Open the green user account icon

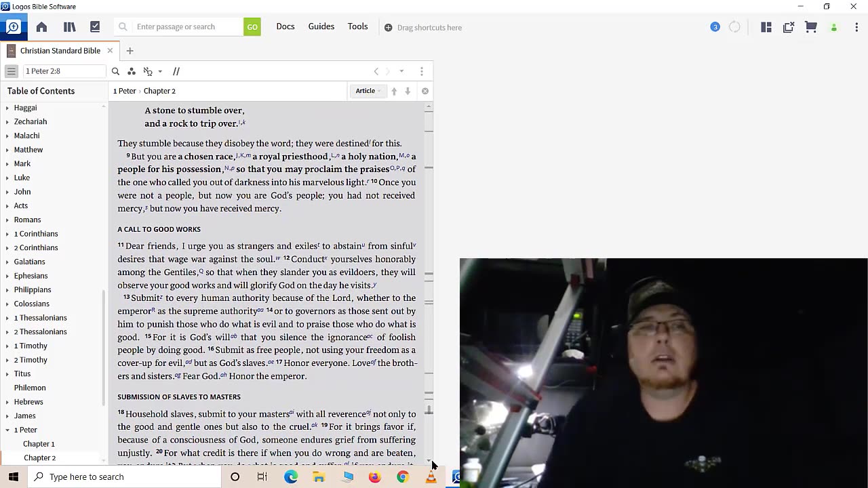(834, 28)
